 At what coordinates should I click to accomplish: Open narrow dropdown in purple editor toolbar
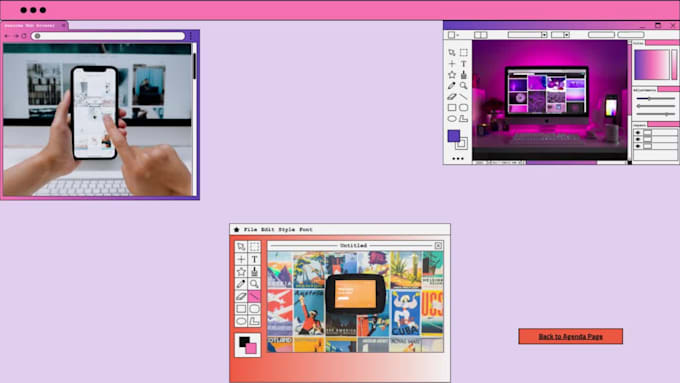point(560,35)
